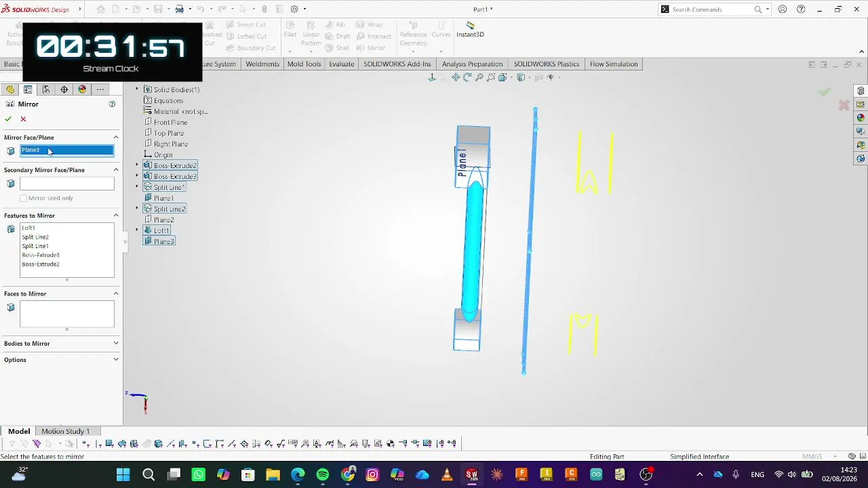The image size is (868, 488).
Task: Open the Options gear dropdown arrow
Action: point(304,9)
